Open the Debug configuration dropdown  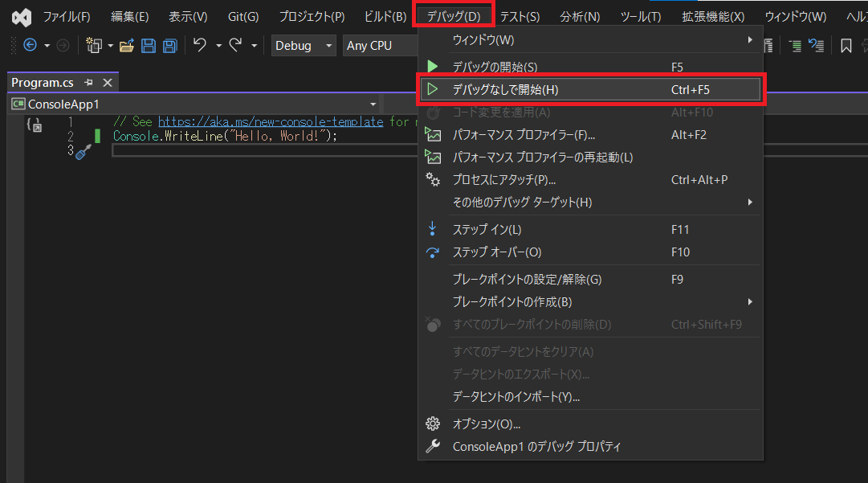304,46
